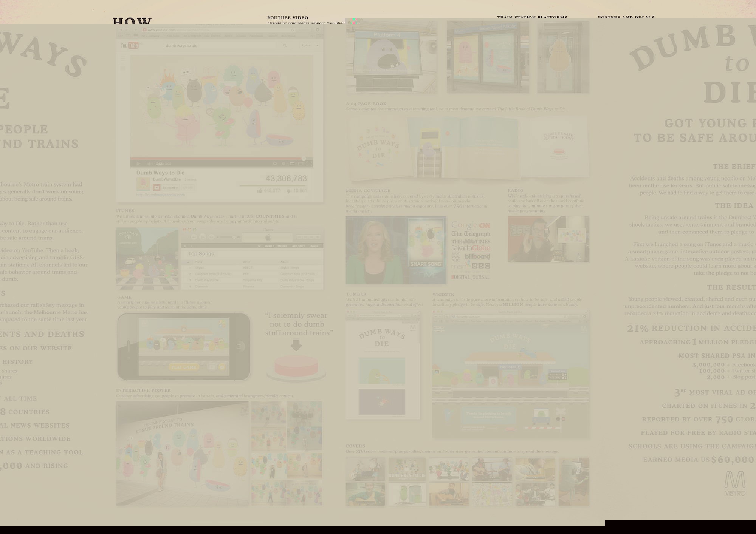Click the Dumb Ways to Die book cover

tap(378, 149)
